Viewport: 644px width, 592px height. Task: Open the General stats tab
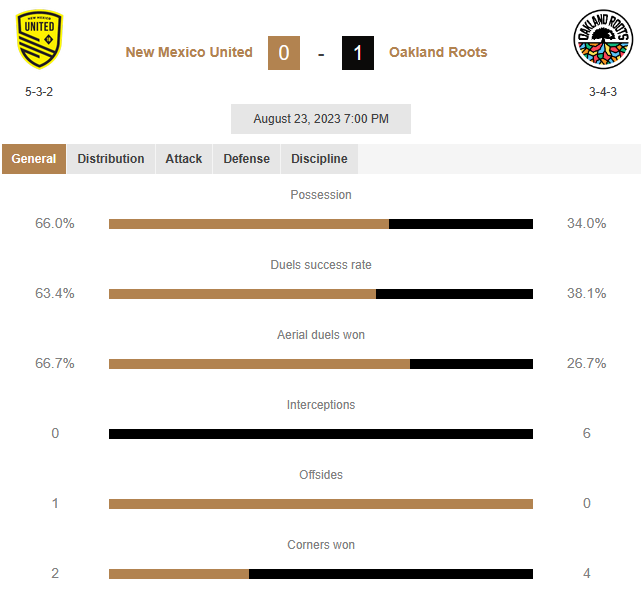coord(34,159)
